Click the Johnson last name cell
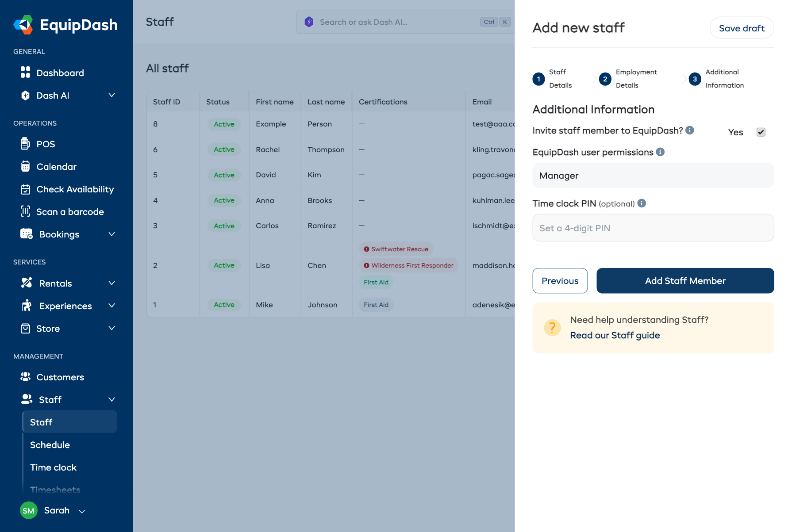 (x=323, y=305)
